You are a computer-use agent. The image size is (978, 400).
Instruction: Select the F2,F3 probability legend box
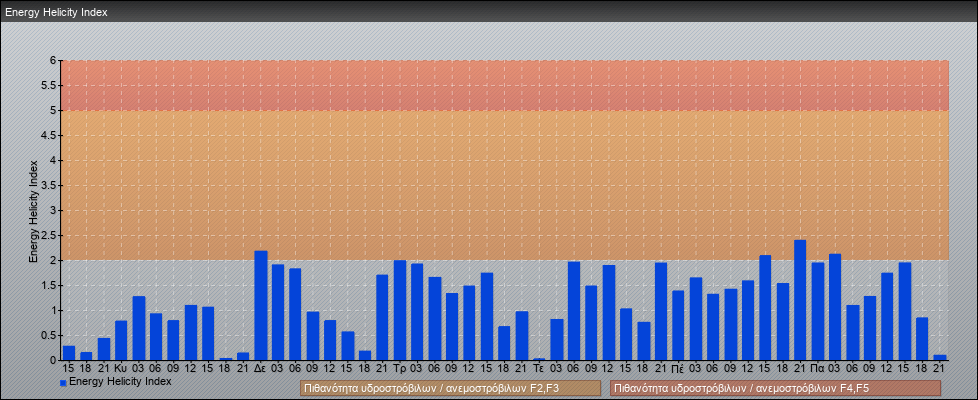pyautogui.click(x=450, y=388)
